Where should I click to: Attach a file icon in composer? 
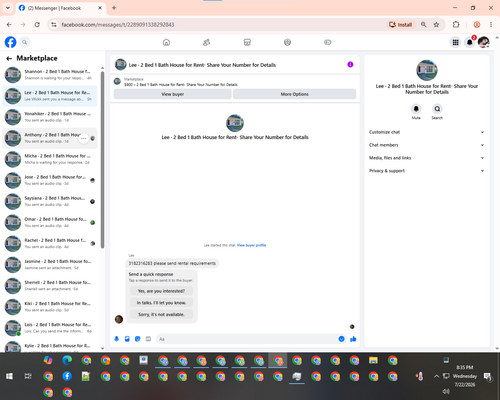point(127,339)
